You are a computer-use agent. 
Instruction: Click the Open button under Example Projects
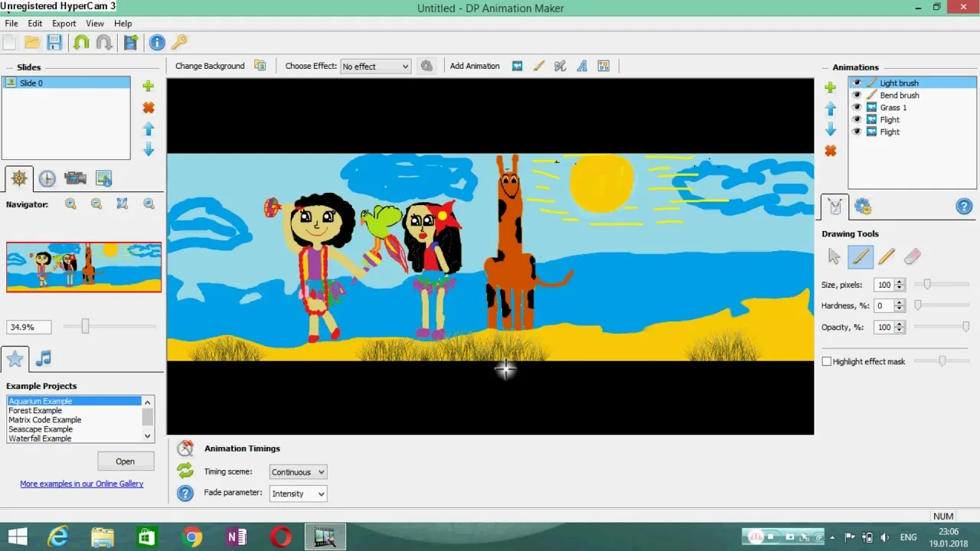coord(125,461)
